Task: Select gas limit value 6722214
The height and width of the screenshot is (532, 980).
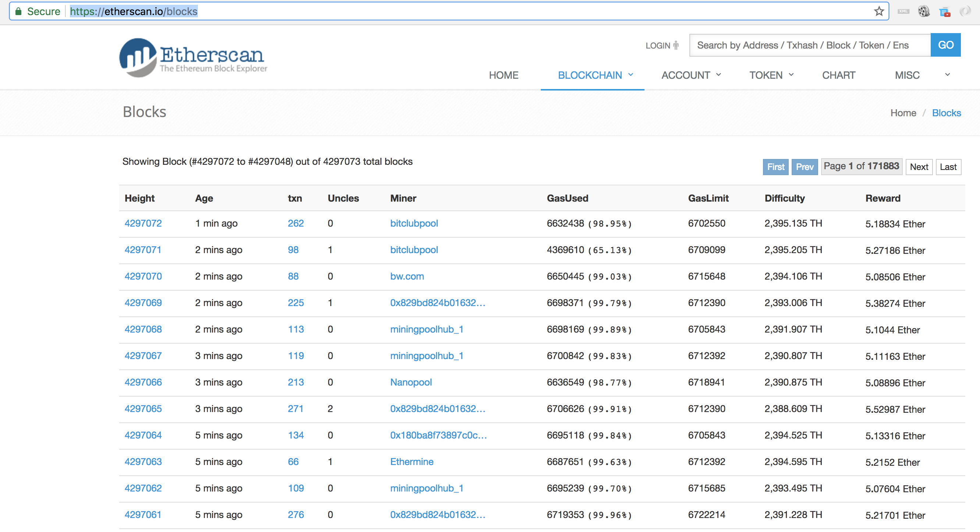Action: pyautogui.click(x=706, y=514)
